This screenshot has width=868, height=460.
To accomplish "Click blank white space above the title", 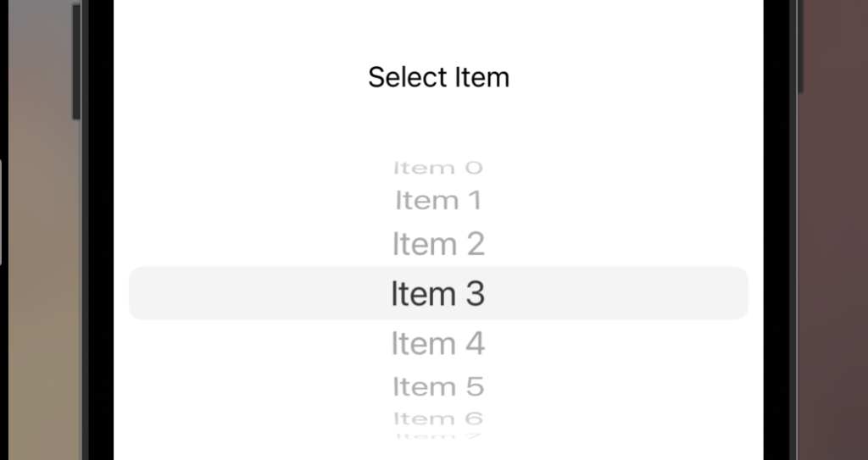I will pos(438,28).
